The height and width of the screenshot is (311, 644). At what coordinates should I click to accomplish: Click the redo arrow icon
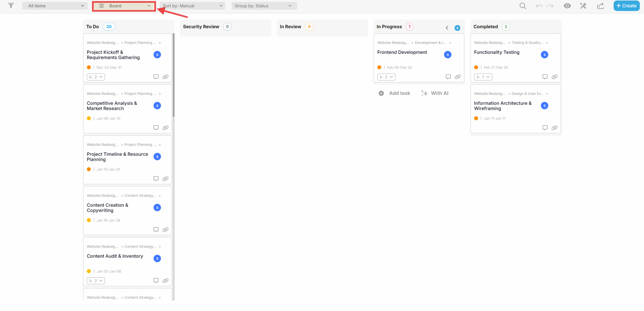pos(550,6)
